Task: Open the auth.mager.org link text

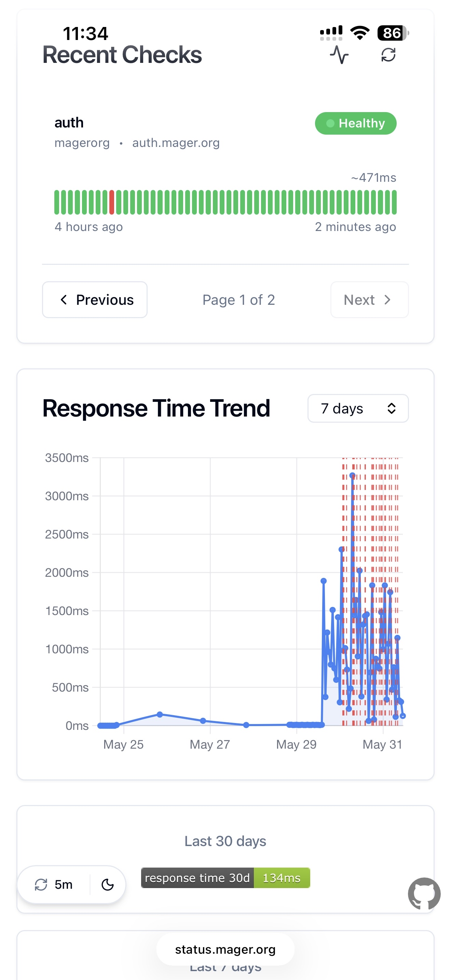Action: tap(176, 143)
